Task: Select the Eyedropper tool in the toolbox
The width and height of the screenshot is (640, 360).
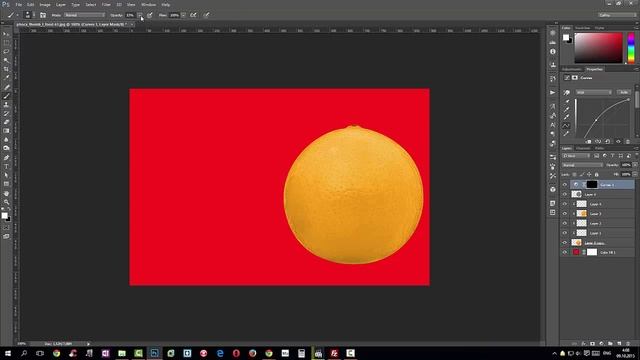Action: click(6, 78)
